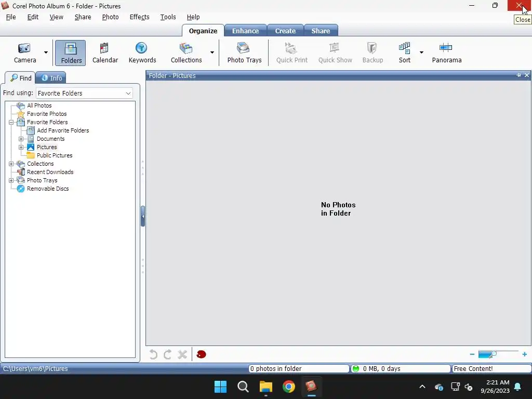Open the Find using Favorite Folders dropdown

[x=84, y=93]
